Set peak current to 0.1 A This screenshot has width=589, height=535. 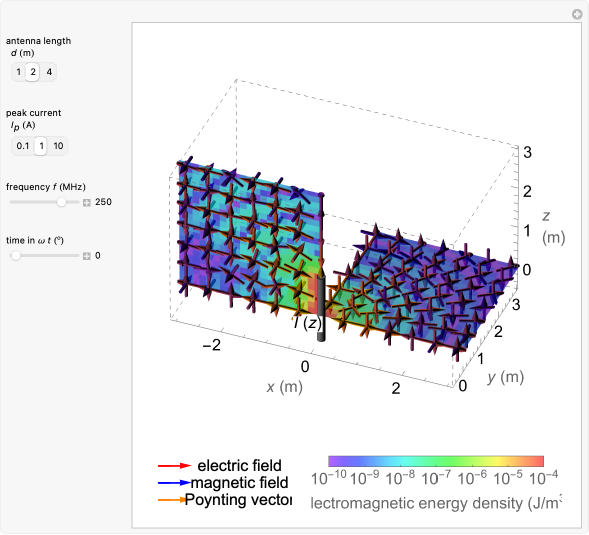[23, 146]
